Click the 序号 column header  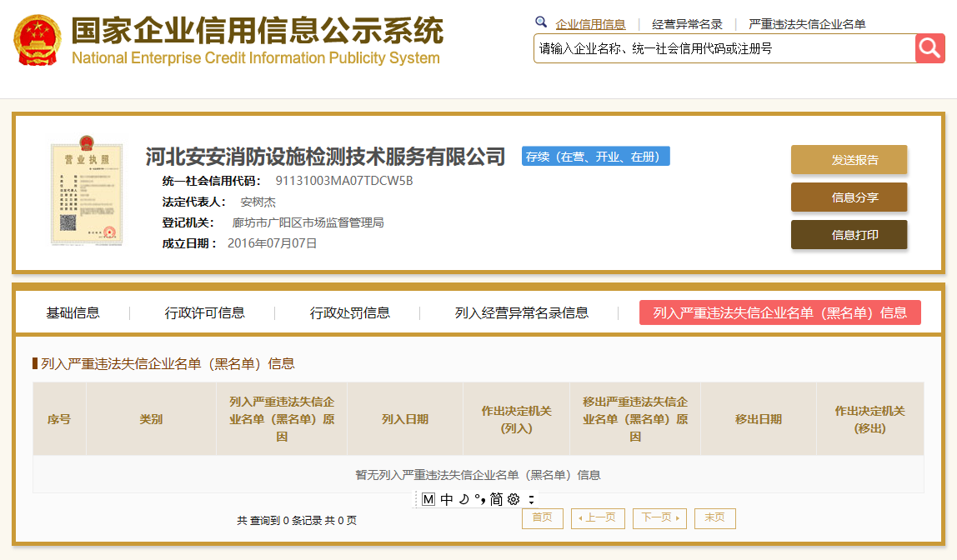tap(59, 419)
